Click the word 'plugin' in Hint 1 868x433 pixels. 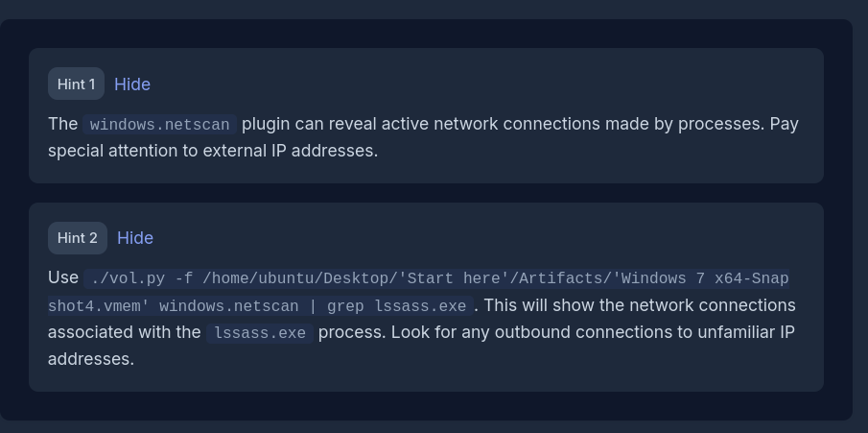268,124
